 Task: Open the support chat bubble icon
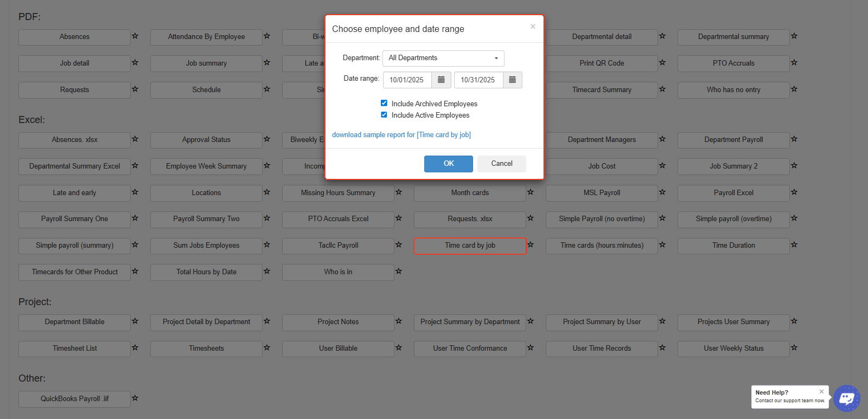pyautogui.click(x=846, y=399)
